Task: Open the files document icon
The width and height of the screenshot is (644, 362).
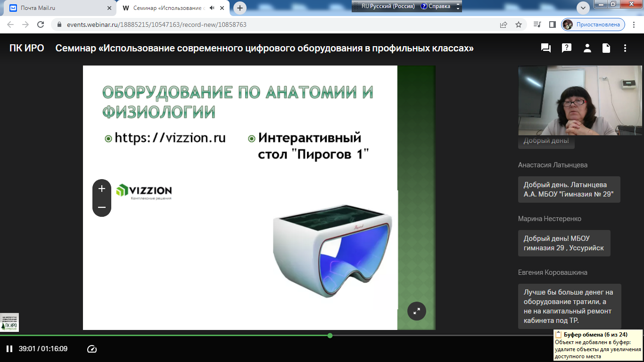Action: [x=606, y=48]
